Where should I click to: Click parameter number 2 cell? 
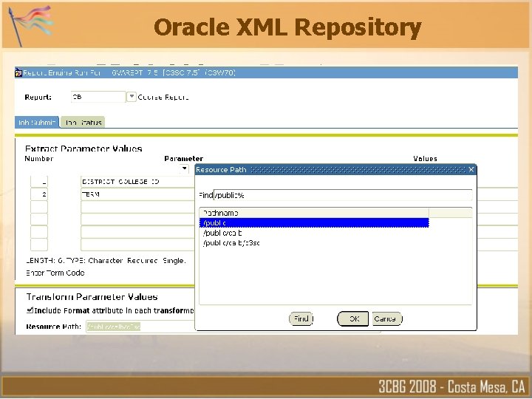coord(39,194)
